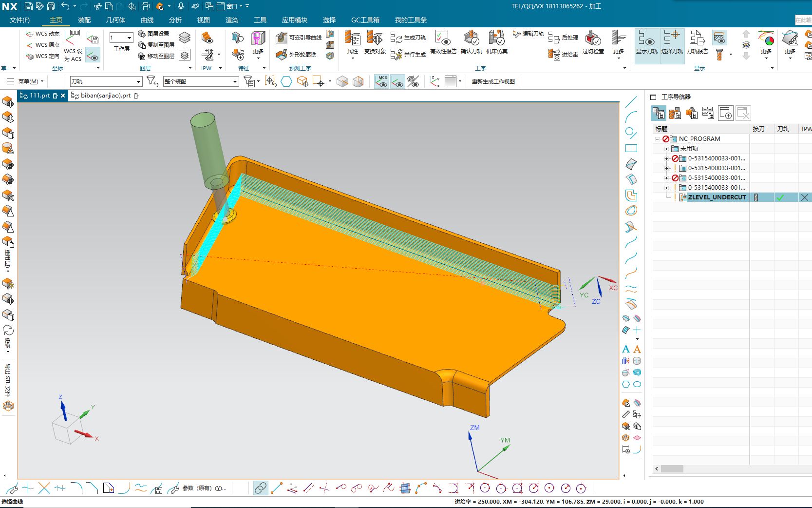Image resolution: width=812 pixels, height=508 pixels.
Task: Click the 重新生成工作视图 button
Action: tap(493, 81)
